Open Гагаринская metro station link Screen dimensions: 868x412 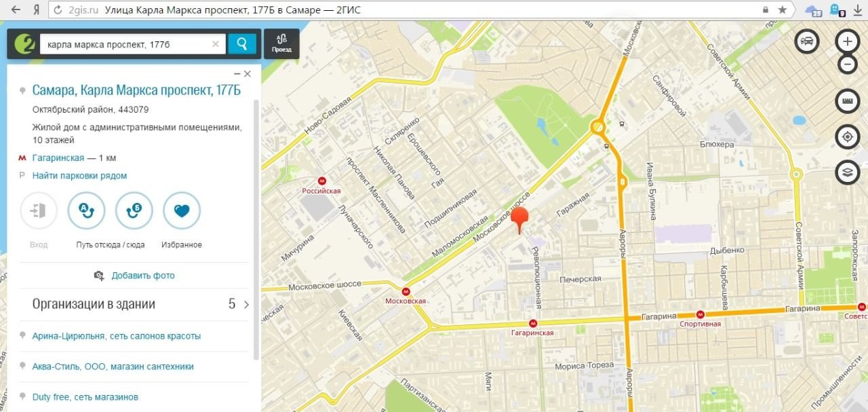click(58, 158)
